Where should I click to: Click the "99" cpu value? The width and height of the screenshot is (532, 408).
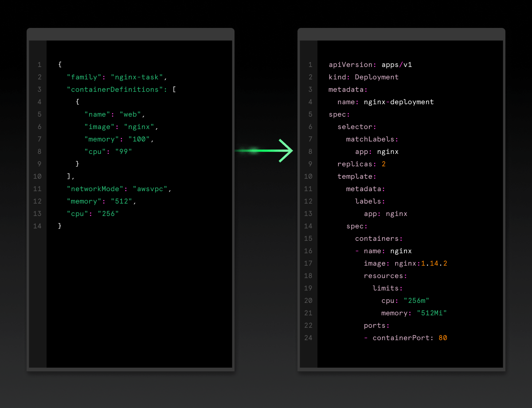tap(124, 152)
